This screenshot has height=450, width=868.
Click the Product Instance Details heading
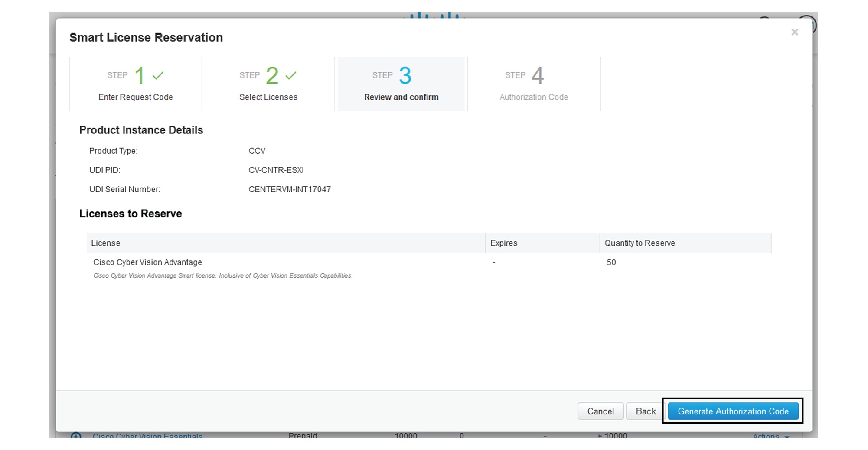[x=141, y=130]
